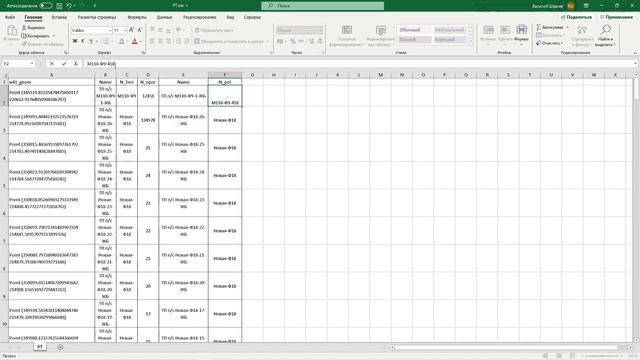This screenshot has width=640, height=360.
Task: Toggle Wrap Text option
Action: (x=214, y=30)
